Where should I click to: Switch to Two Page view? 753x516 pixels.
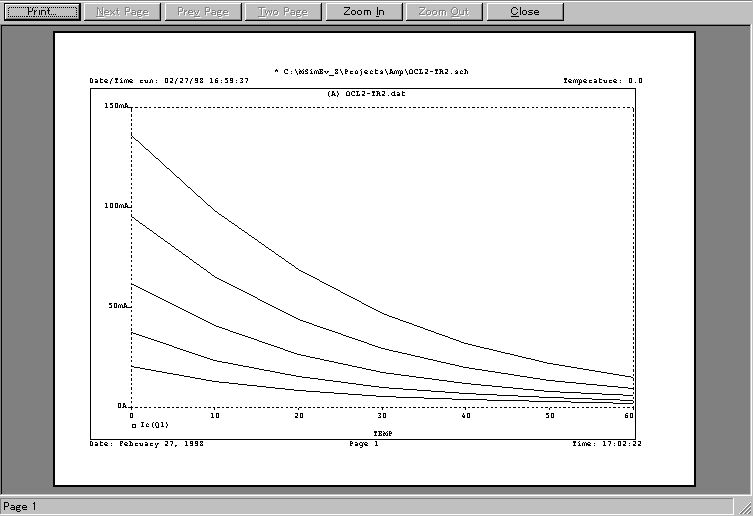pyautogui.click(x=283, y=12)
